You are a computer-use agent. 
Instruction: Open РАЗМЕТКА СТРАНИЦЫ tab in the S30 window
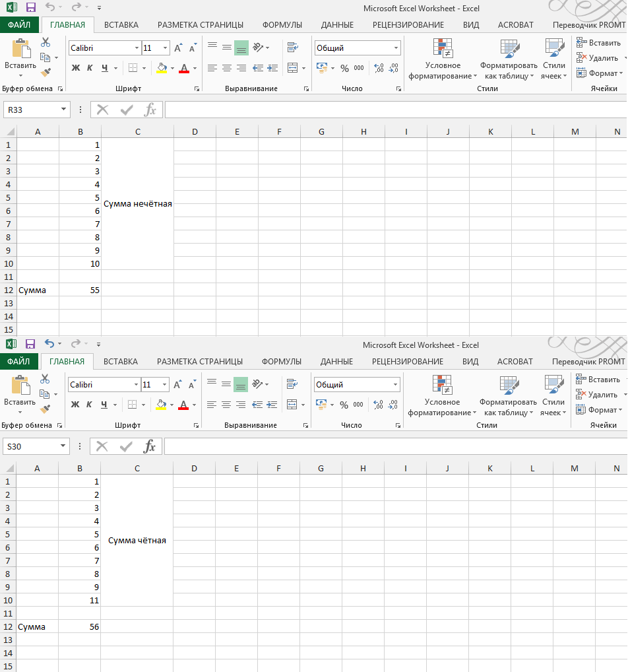click(200, 362)
